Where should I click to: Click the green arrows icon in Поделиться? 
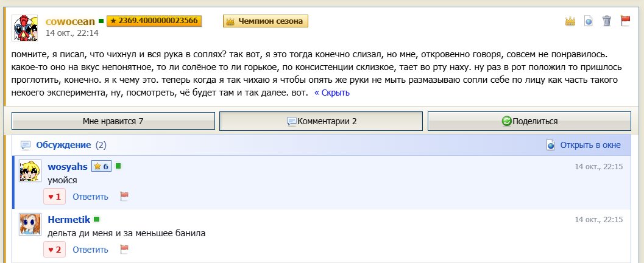tap(507, 121)
